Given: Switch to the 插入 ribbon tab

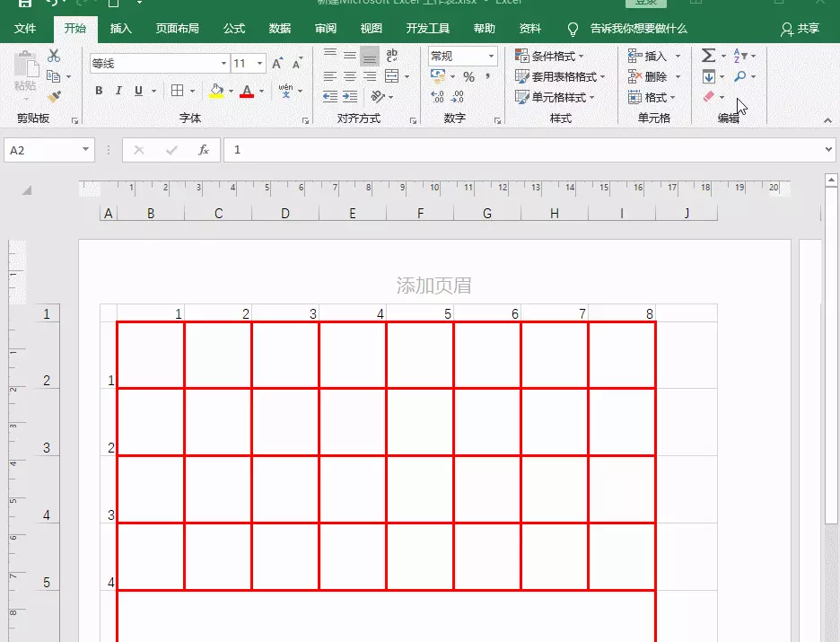Looking at the screenshot, I should pos(121,28).
